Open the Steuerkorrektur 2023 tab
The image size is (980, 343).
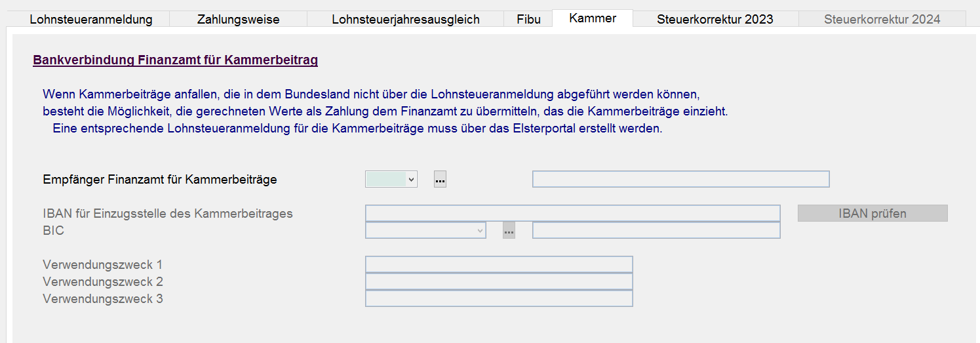click(x=715, y=19)
